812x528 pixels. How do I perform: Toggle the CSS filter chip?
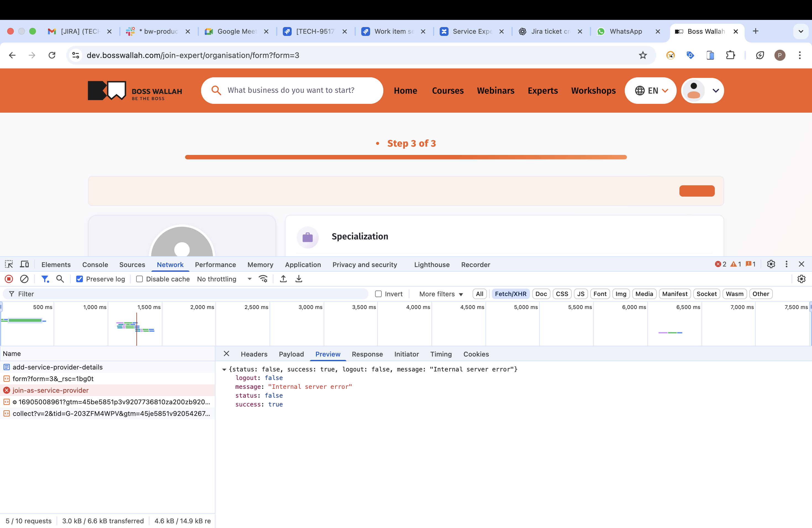[x=562, y=294]
